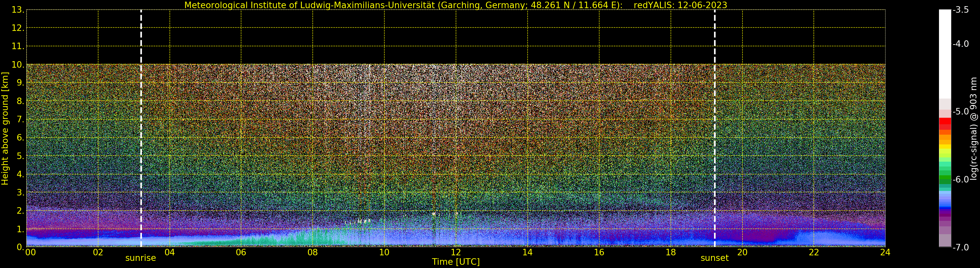980x268 pixels.
Task: Click the 'log(rc-signal) @903 nm' colorbar label
Action: (x=974, y=128)
